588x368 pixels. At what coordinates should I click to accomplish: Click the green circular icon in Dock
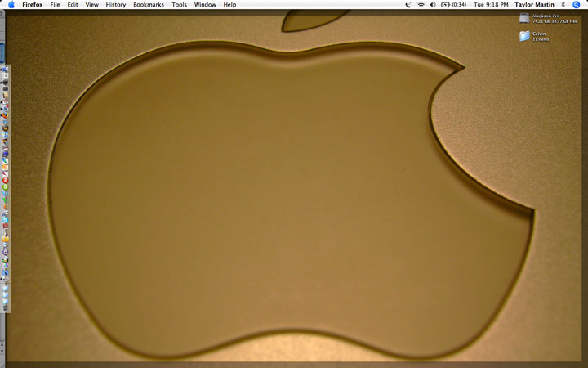[6, 186]
